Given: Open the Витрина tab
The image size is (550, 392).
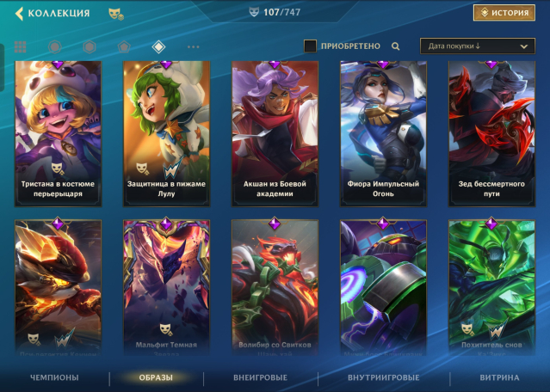Looking at the screenshot, I should [499, 377].
